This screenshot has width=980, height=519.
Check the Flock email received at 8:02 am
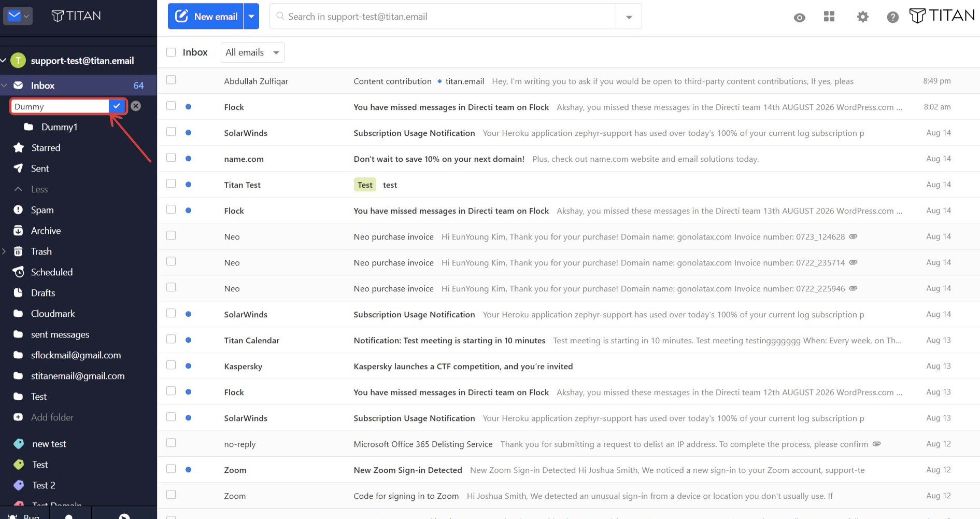click(x=171, y=106)
